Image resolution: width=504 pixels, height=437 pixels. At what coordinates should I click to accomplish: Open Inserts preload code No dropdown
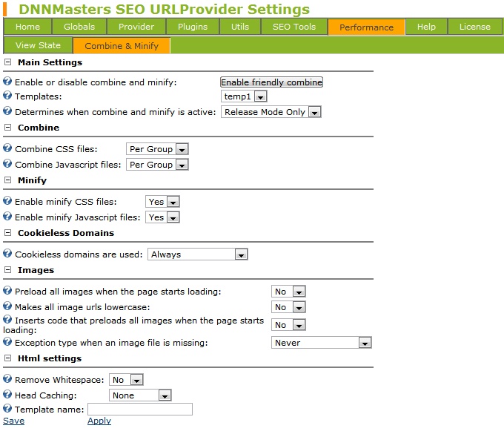click(x=288, y=325)
